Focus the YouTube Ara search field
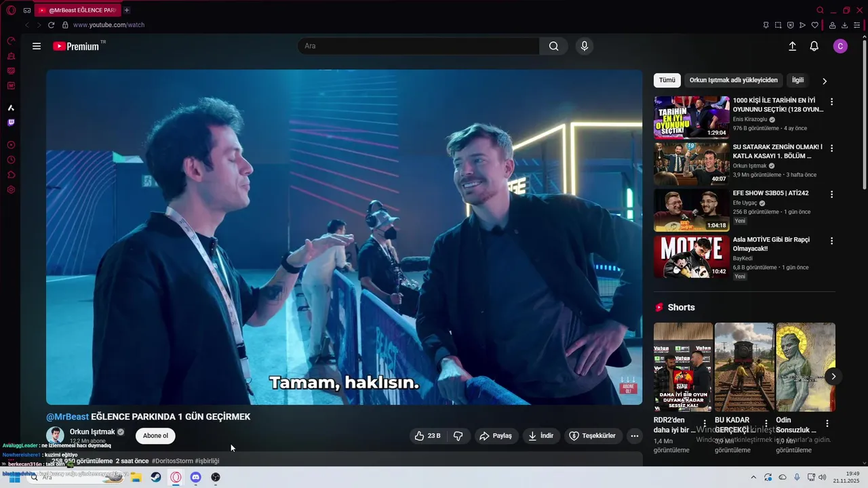 point(418,46)
